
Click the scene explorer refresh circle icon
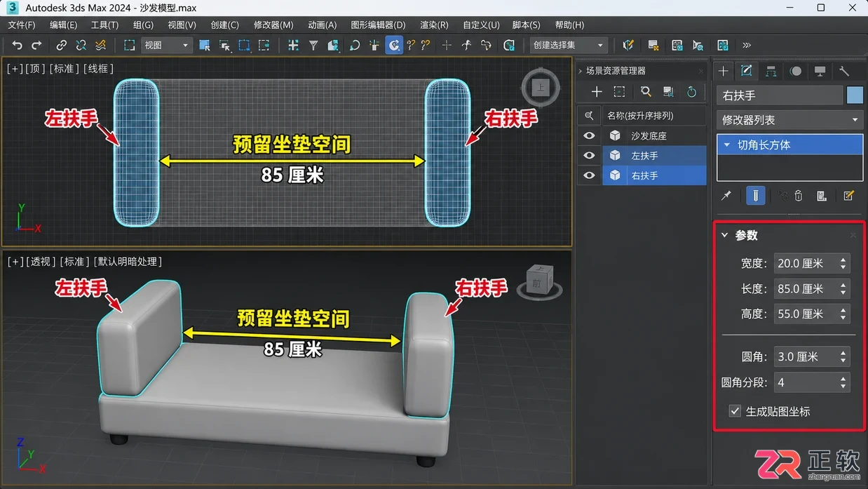(x=691, y=92)
